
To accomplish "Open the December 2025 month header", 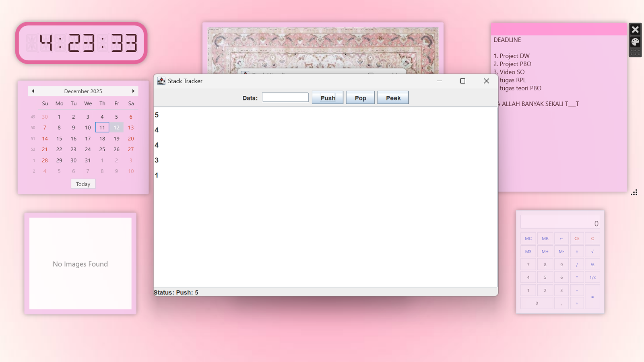I will [83, 91].
